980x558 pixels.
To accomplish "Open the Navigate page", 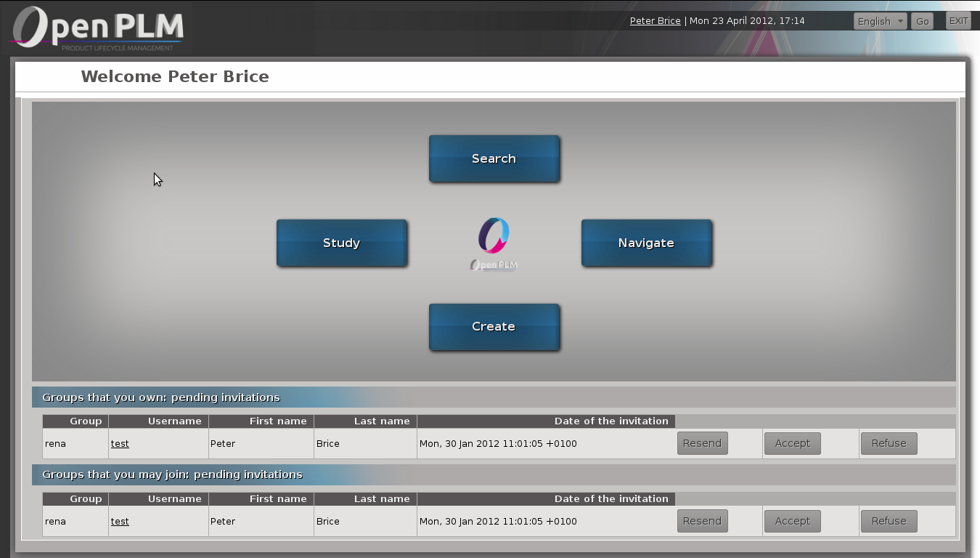I will 646,243.
